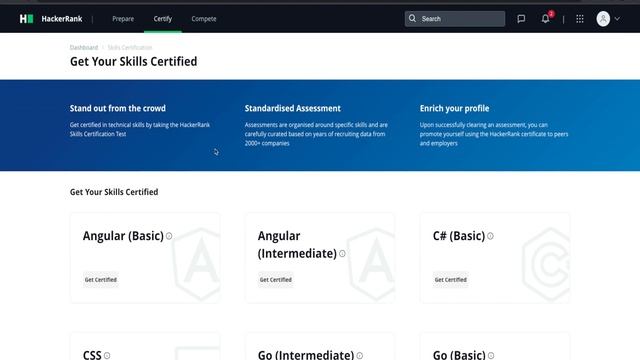Open the Go (Intermediate) card title
The width and height of the screenshot is (640, 360).
306,355
